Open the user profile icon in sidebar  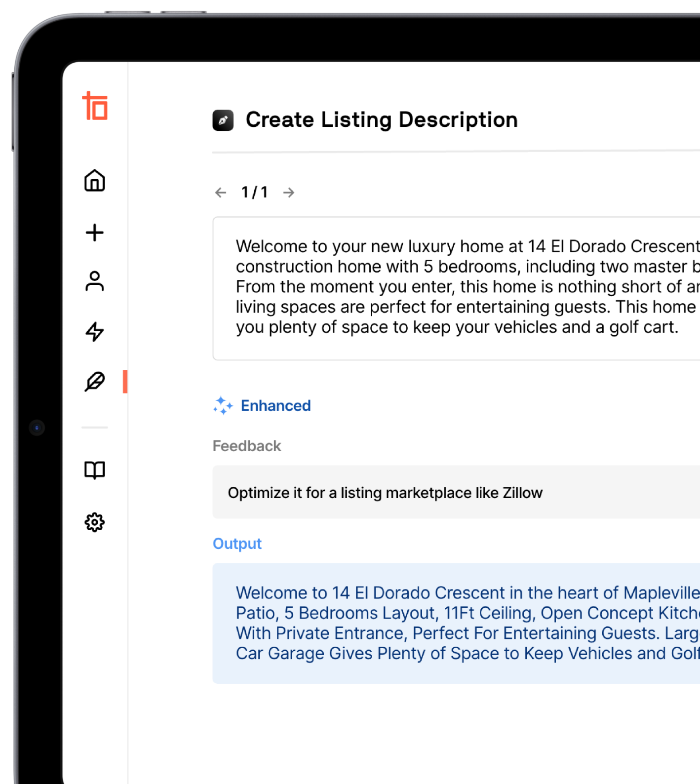[95, 281]
